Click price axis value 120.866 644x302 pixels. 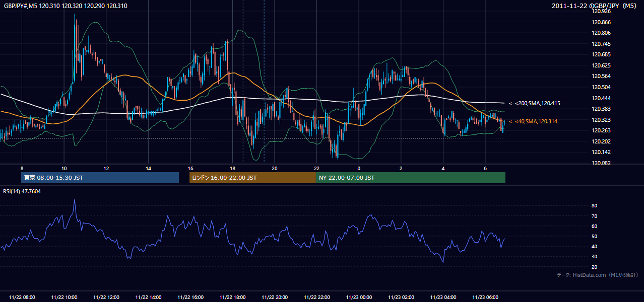(601, 22)
